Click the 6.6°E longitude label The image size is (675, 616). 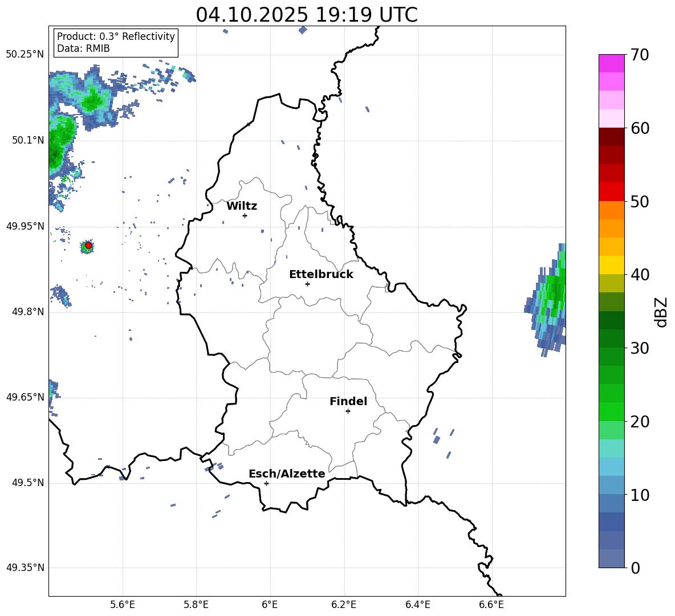[491, 605]
